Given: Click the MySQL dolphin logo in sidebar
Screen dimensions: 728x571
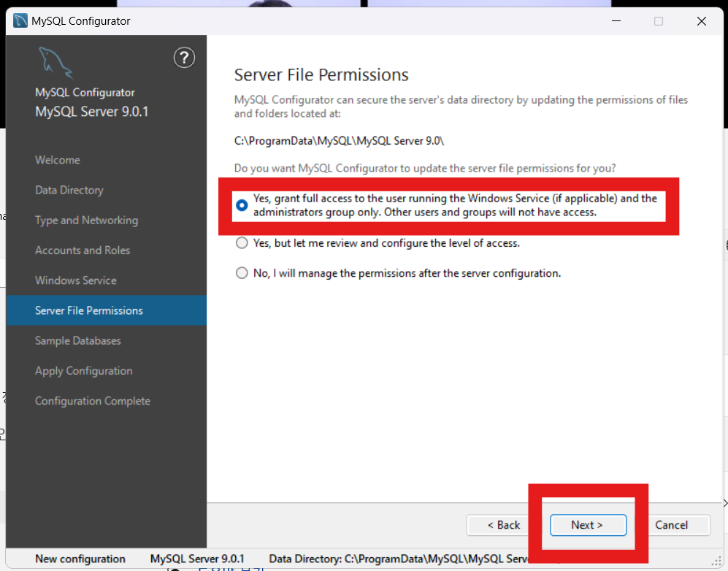Looking at the screenshot, I should (55, 63).
